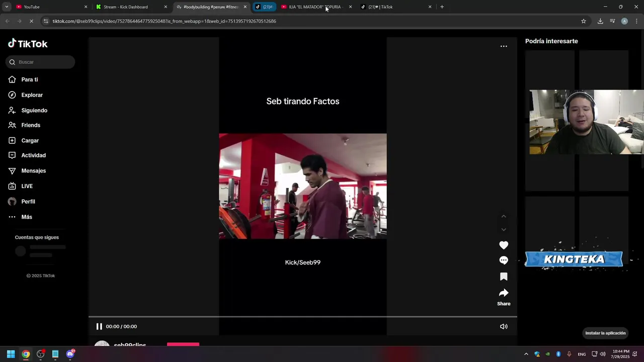Mute the video volume icon
The image size is (644, 362).
click(504, 326)
